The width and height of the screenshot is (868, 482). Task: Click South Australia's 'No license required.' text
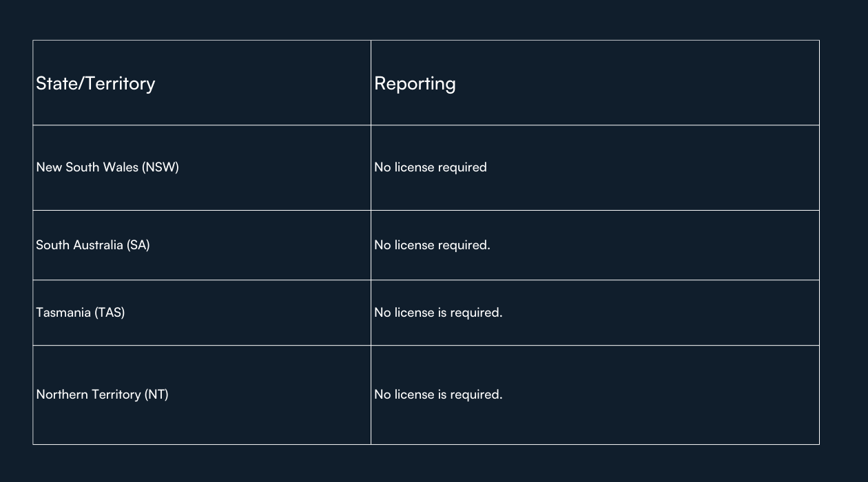click(x=432, y=245)
